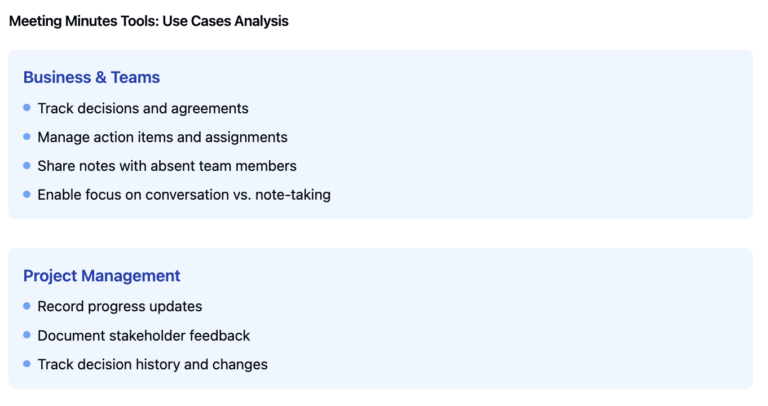Click bullet dot before 'Track decisions and agreements'

[x=27, y=108]
